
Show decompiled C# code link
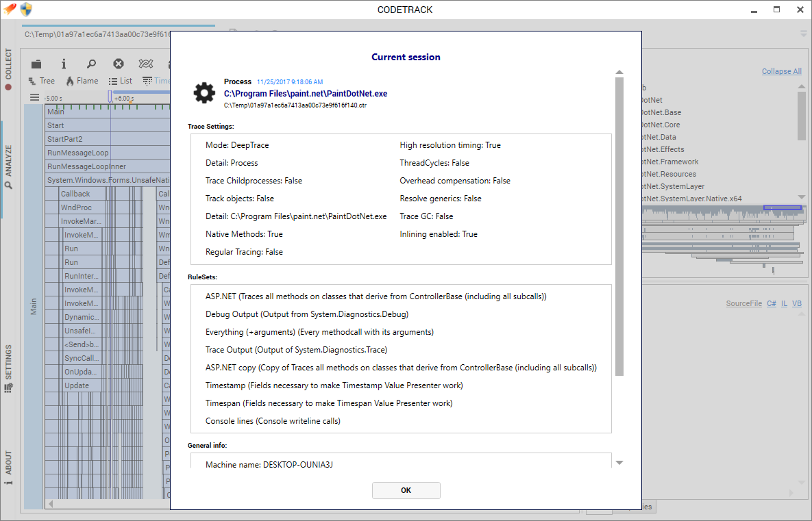pos(771,303)
